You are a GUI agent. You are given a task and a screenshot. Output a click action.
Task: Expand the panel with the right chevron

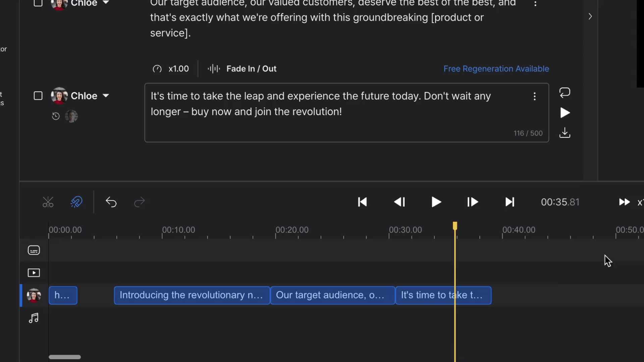point(590,16)
